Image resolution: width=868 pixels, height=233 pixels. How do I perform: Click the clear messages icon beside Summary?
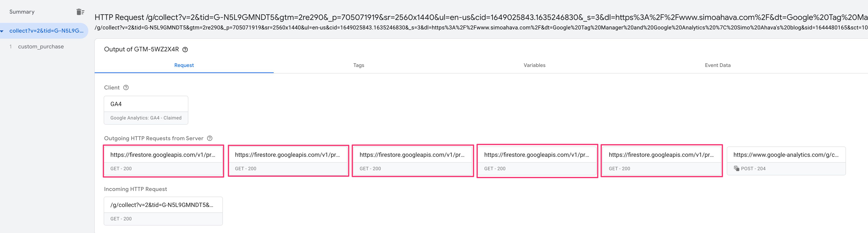click(80, 12)
